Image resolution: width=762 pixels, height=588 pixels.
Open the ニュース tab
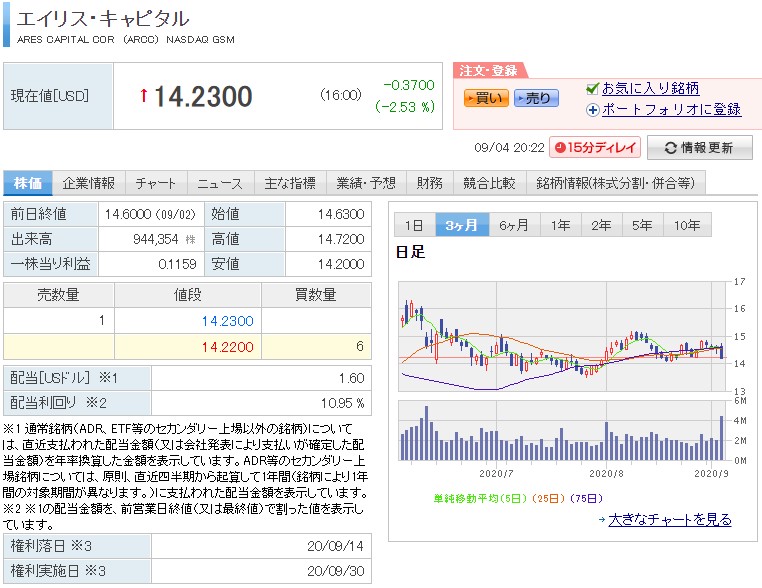[219, 183]
